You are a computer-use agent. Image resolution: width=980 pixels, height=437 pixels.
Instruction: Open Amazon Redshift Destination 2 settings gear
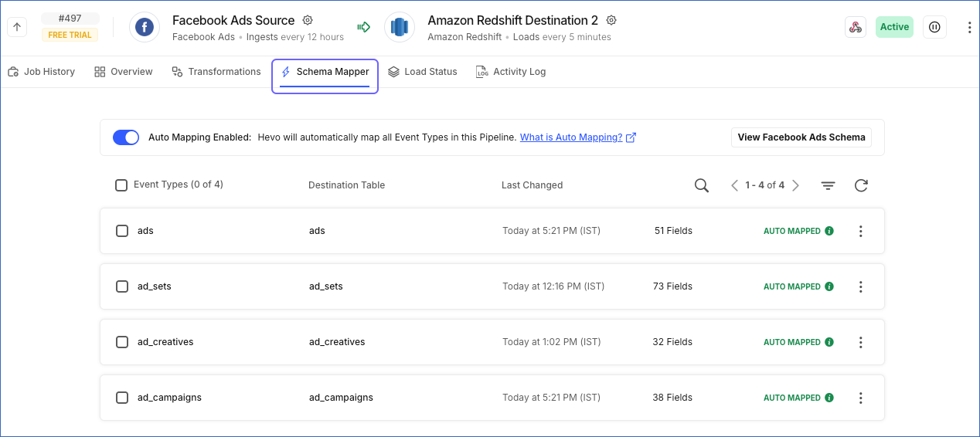click(x=611, y=20)
